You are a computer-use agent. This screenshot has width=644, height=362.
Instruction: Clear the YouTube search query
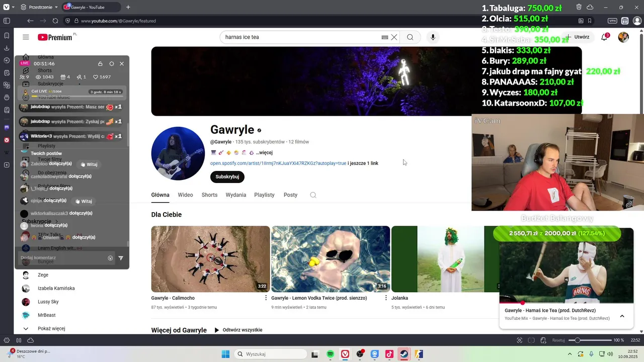pos(394,37)
